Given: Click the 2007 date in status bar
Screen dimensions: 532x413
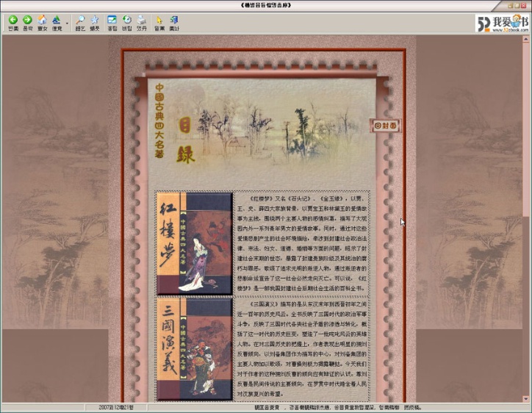Looking at the screenshot, I should pos(116,407).
